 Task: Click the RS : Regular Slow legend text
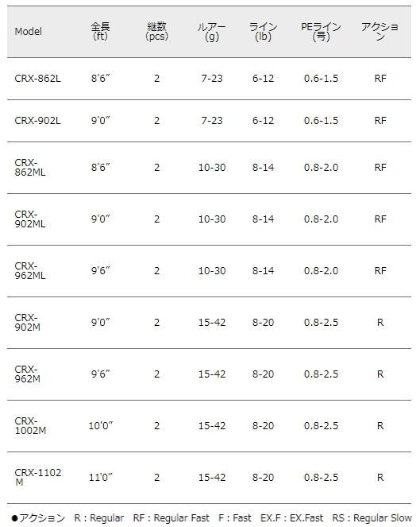pos(372,518)
